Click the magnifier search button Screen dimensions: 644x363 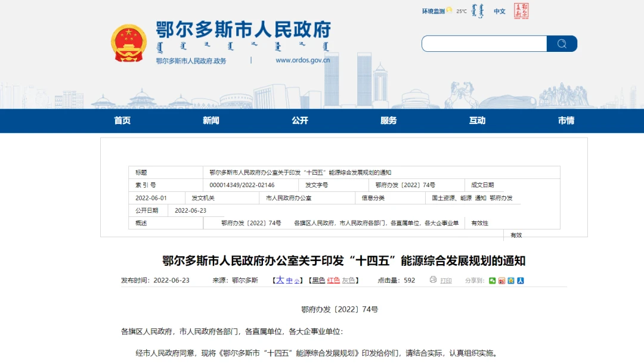pyautogui.click(x=562, y=44)
